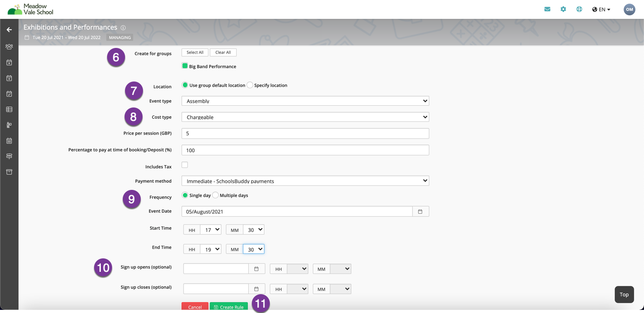This screenshot has height=313, width=644.
Task: Open the people group sidebar icon
Action: point(9,47)
